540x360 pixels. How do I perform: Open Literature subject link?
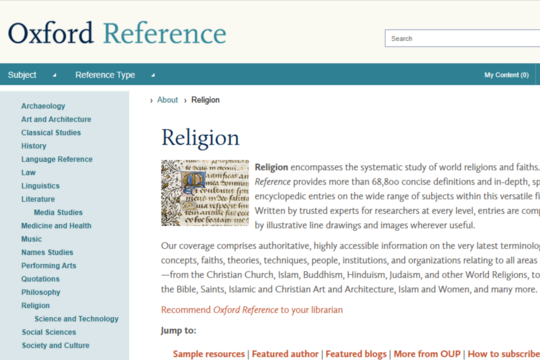[38, 199]
